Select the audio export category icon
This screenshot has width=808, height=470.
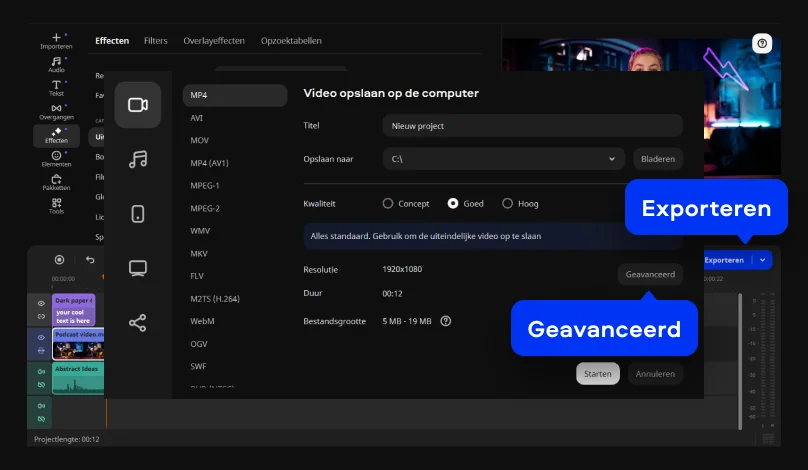coord(137,159)
